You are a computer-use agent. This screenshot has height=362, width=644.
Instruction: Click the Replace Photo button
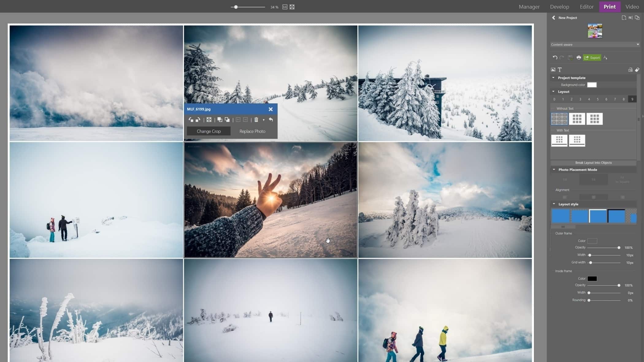point(252,131)
